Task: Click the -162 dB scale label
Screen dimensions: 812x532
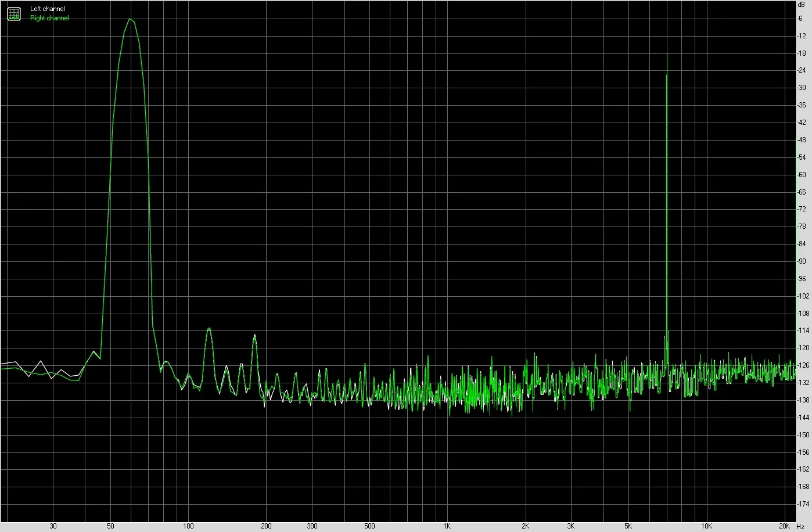Action: click(803, 469)
